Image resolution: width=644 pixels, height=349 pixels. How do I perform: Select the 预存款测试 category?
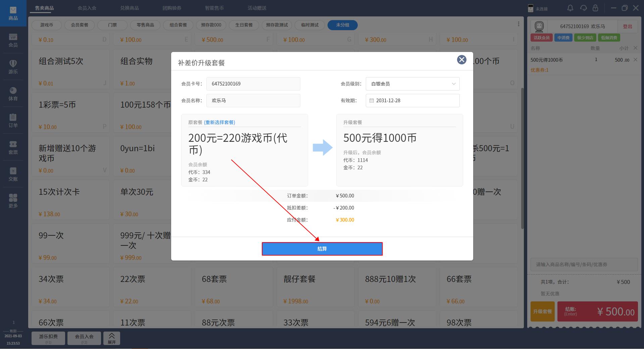click(x=277, y=25)
